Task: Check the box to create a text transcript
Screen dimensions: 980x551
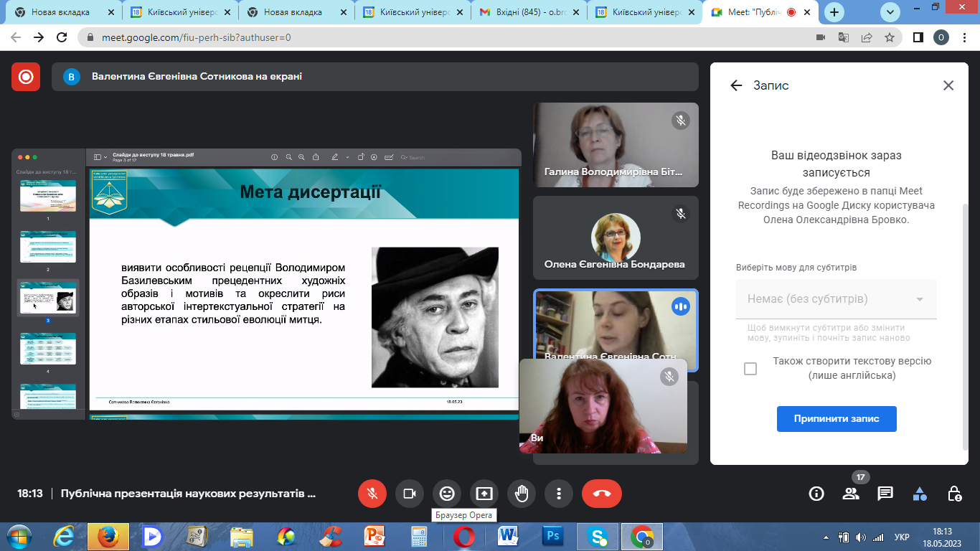Action: coord(750,369)
